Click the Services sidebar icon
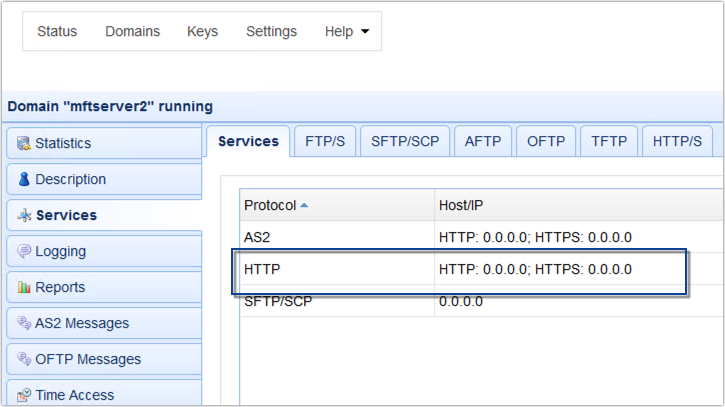The image size is (725, 407). pyautogui.click(x=24, y=215)
